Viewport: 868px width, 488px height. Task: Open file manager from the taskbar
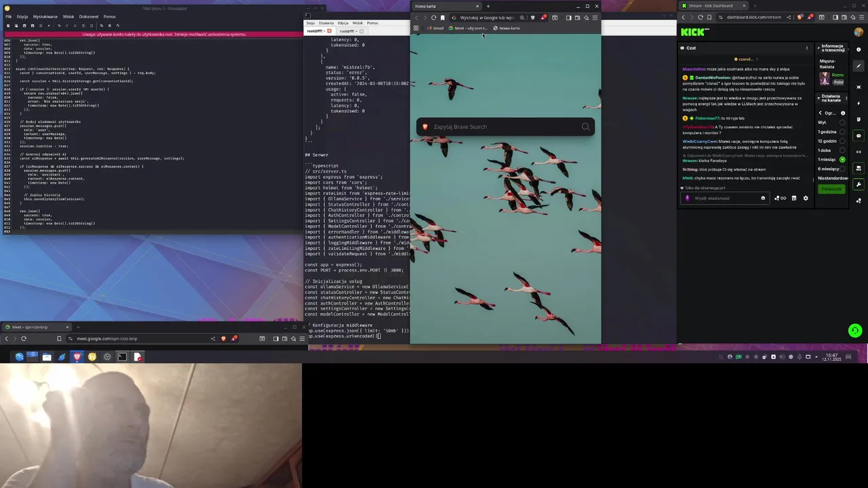click(47, 357)
